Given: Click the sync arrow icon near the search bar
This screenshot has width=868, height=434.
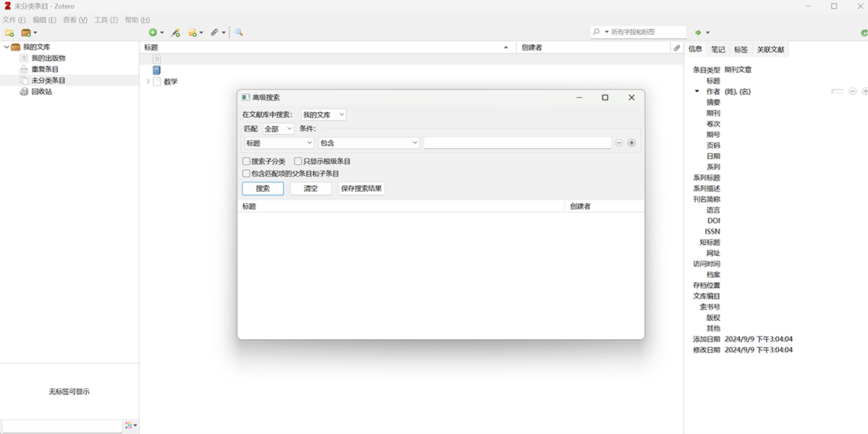Looking at the screenshot, I should coord(699,33).
